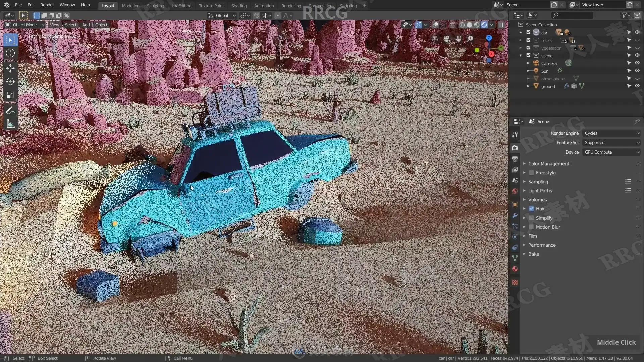The image size is (644, 362).
Task: Click the zoom magnifier viewport icon
Action: point(470,39)
